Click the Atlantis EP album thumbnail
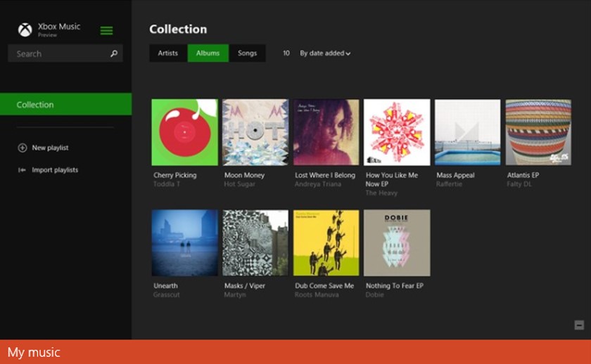Image resolution: width=591 pixels, height=364 pixels. pos(538,132)
